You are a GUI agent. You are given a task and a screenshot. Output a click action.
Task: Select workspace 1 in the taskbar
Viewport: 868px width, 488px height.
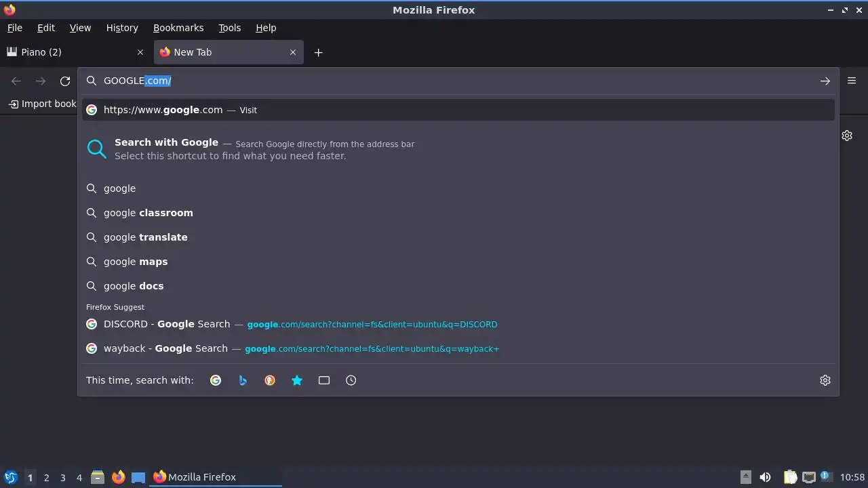[x=30, y=477]
